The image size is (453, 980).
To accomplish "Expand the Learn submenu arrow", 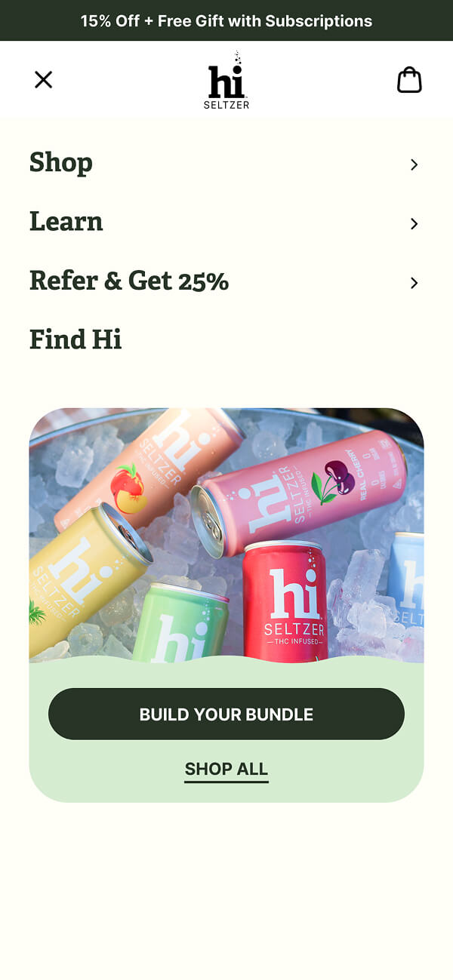I will click(414, 223).
